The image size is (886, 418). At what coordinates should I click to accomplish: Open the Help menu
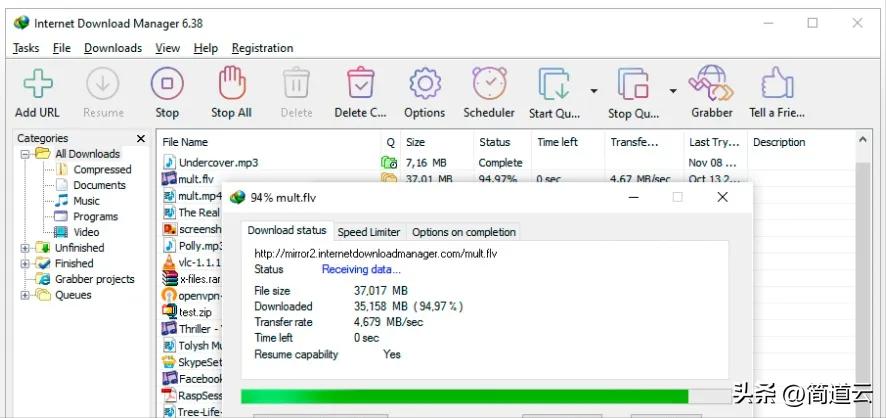(206, 48)
